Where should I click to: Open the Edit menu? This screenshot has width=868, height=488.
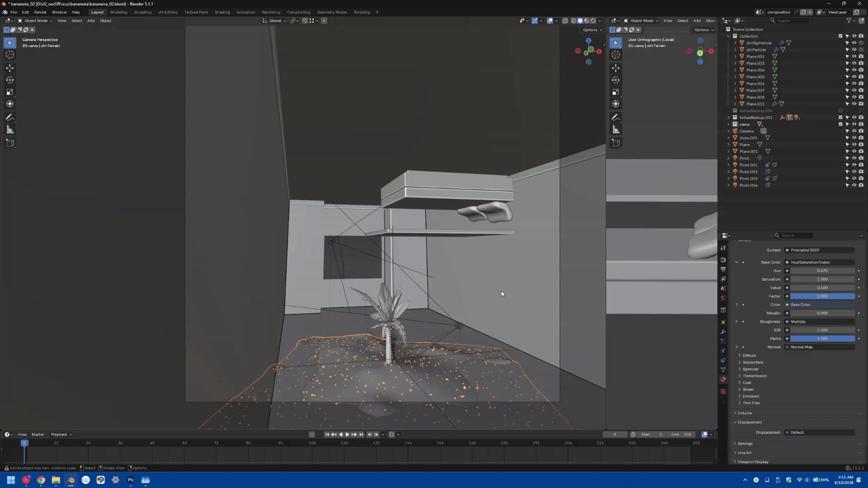[25, 12]
